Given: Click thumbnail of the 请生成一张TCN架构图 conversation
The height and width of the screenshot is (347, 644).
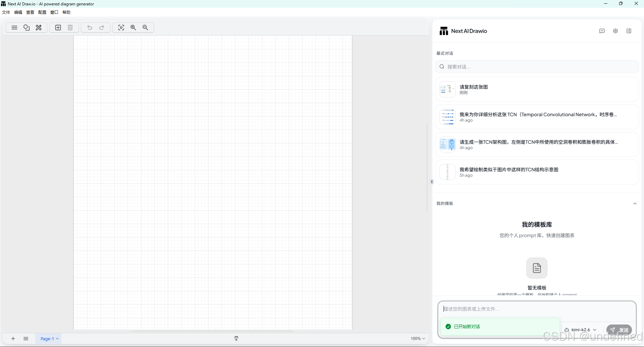Looking at the screenshot, I should coord(448,144).
